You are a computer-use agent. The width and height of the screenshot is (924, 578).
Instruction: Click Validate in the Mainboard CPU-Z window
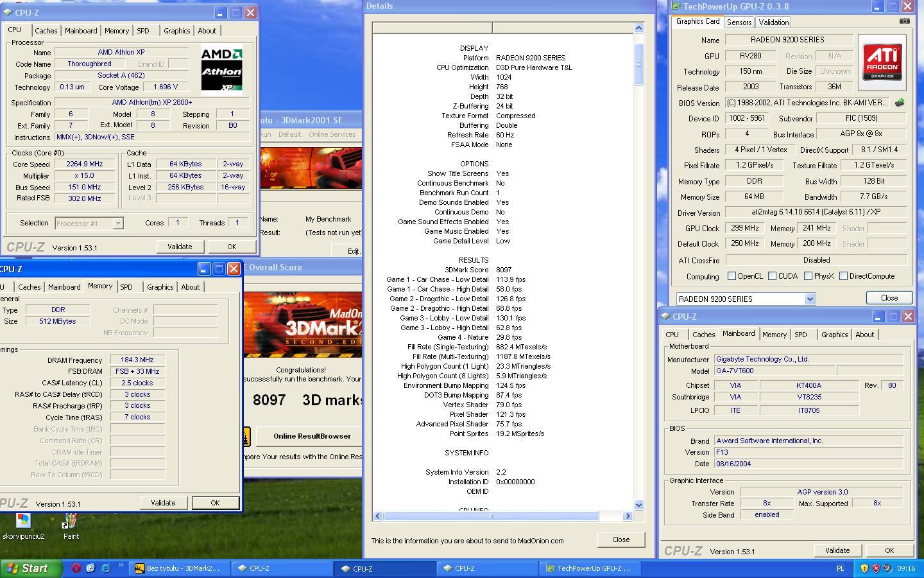[x=837, y=550]
